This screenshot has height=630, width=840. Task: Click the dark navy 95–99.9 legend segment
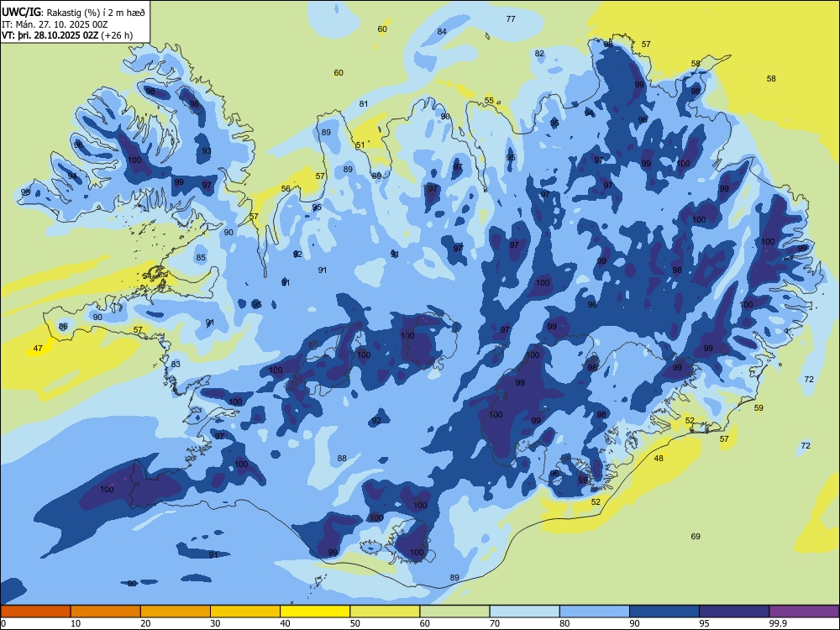pos(734,612)
